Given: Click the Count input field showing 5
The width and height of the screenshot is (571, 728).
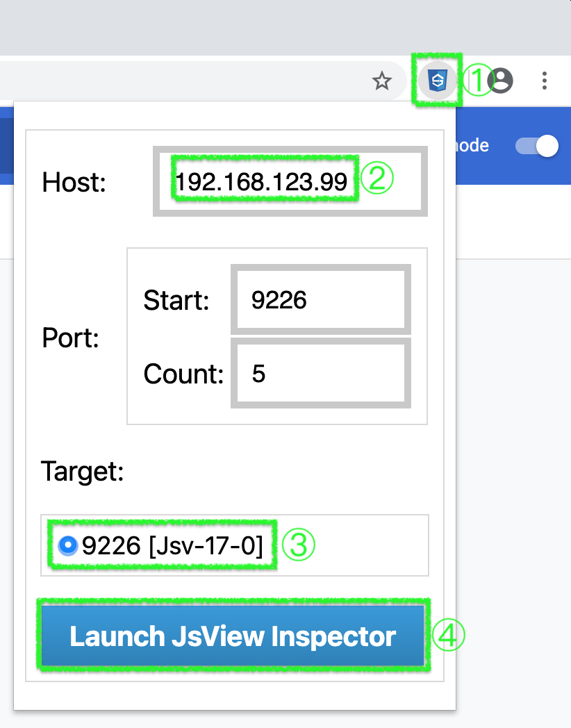Looking at the screenshot, I should [x=320, y=374].
